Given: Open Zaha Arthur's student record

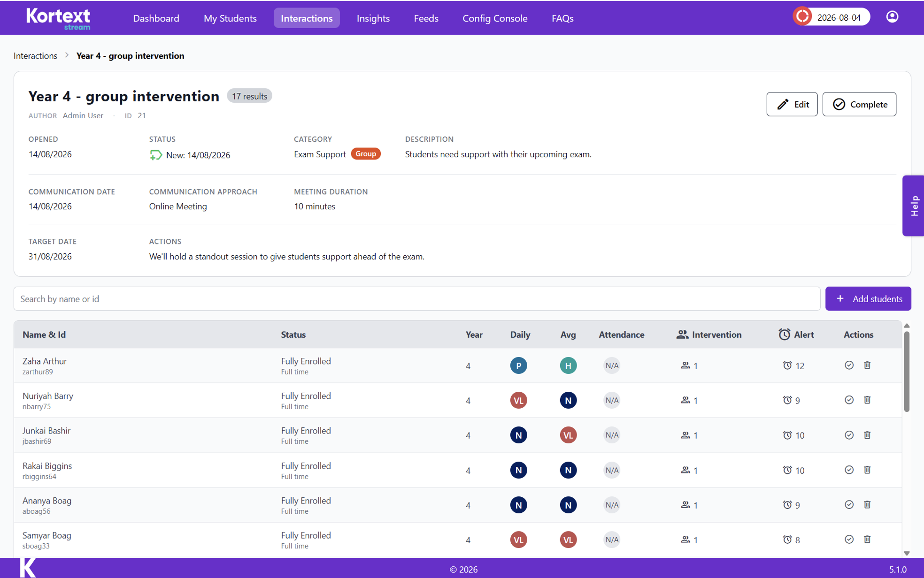Looking at the screenshot, I should (x=45, y=361).
